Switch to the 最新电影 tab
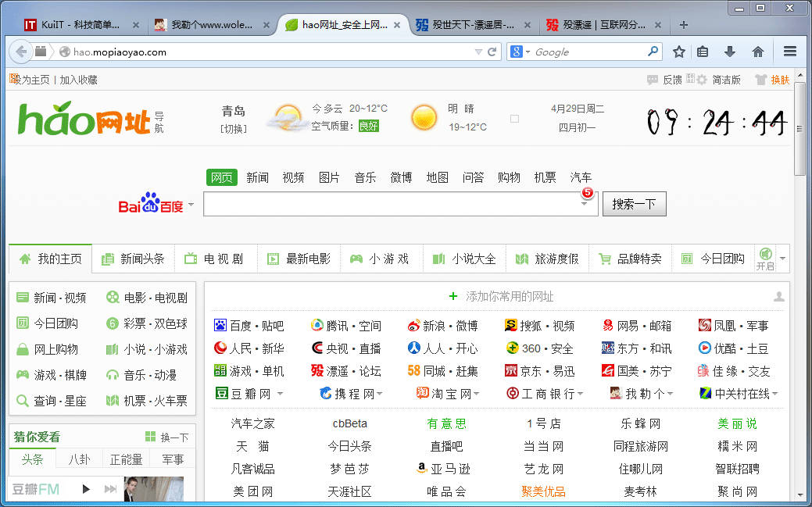812x507 pixels. tap(299, 259)
